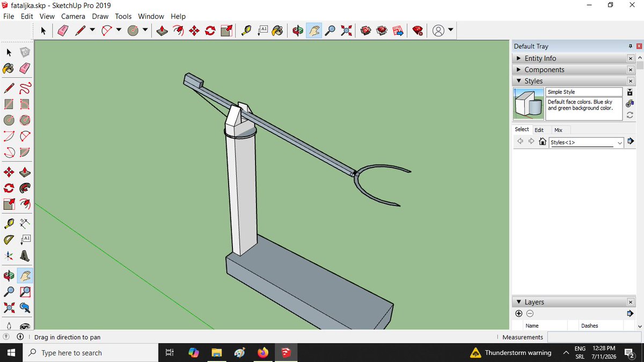Select the Scale tool in the left toolbar
The height and width of the screenshot is (362, 644).
[9, 204]
